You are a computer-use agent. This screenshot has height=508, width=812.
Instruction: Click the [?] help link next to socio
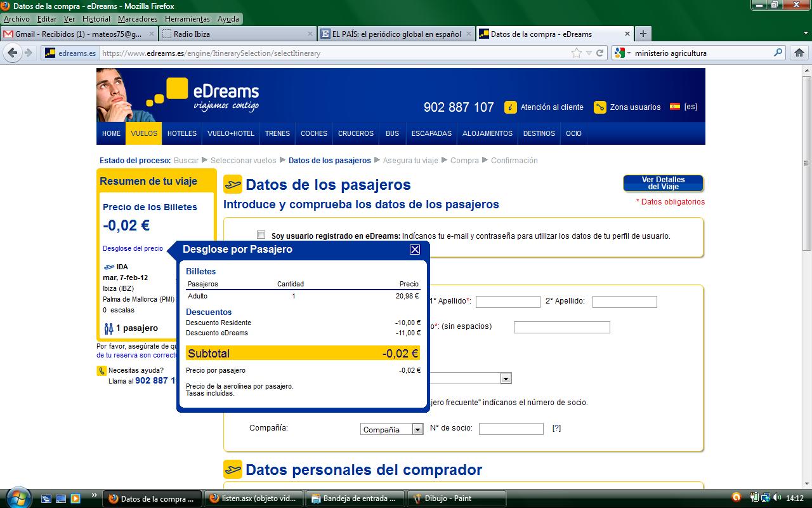pyautogui.click(x=556, y=428)
